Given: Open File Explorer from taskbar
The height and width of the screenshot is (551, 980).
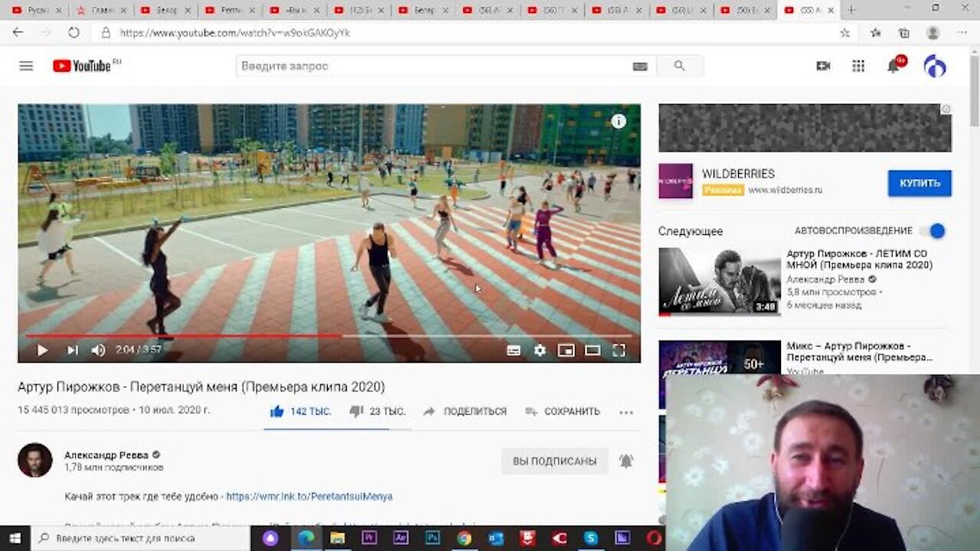Looking at the screenshot, I should pyautogui.click(x=338, y=538).
